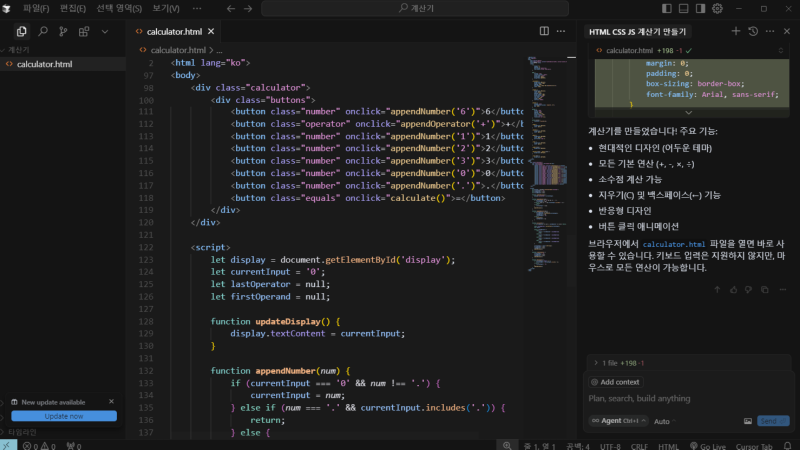Expand the code preview chevron below snippet
This screenshot has width=800, height=450.
(x=689, y=113)
